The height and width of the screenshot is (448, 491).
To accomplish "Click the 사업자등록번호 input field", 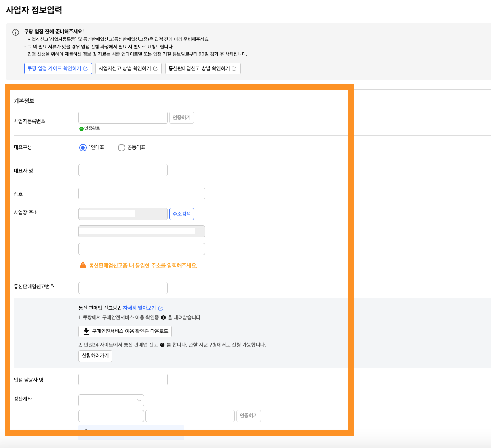I will 123,118.
